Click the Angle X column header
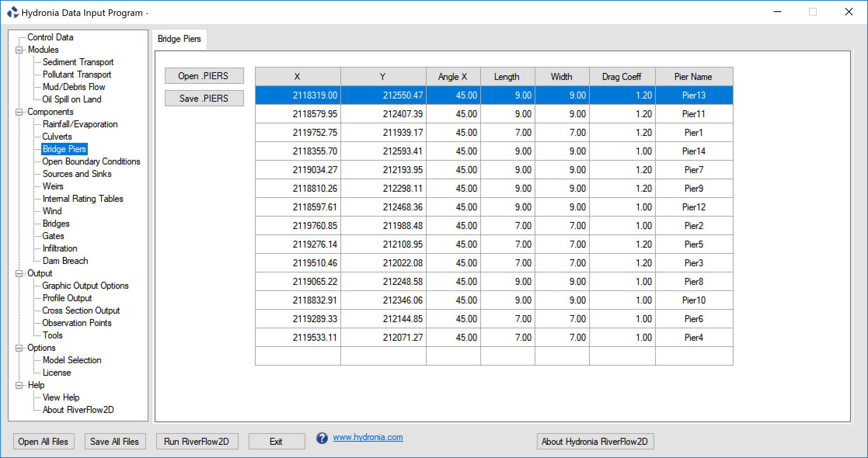868x458 pixels. click(453, 76)
